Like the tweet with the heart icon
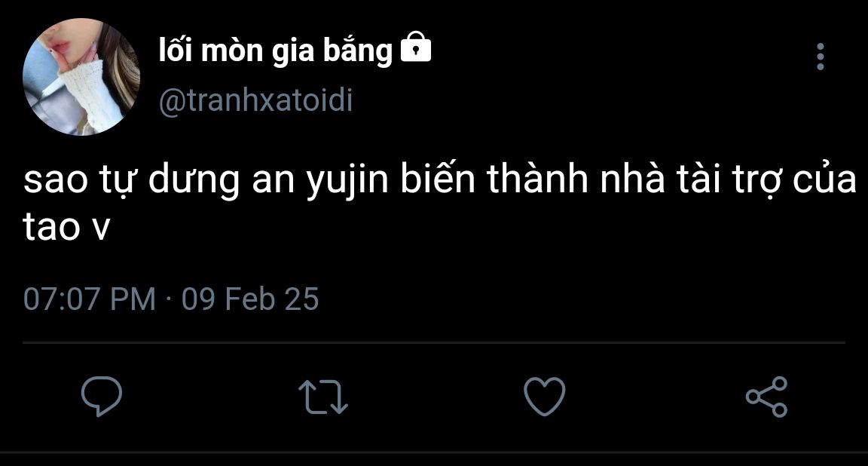The width and height of the screenshot is (868, 466). point(544,397)
